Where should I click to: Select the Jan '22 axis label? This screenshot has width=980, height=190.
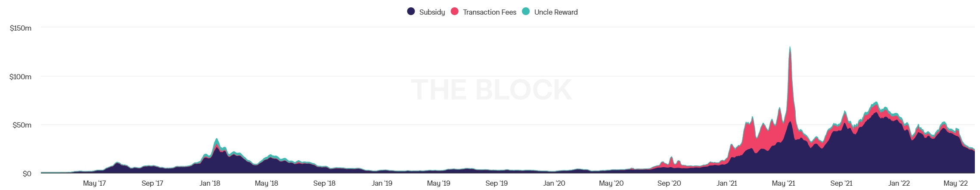(x=899, y=183)
